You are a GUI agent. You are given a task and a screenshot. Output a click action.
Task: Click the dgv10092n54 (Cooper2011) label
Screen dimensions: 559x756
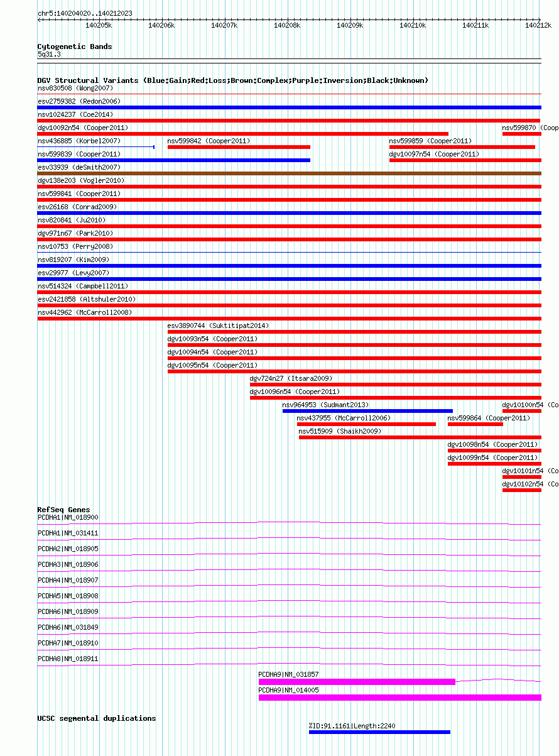click(83, 128)
